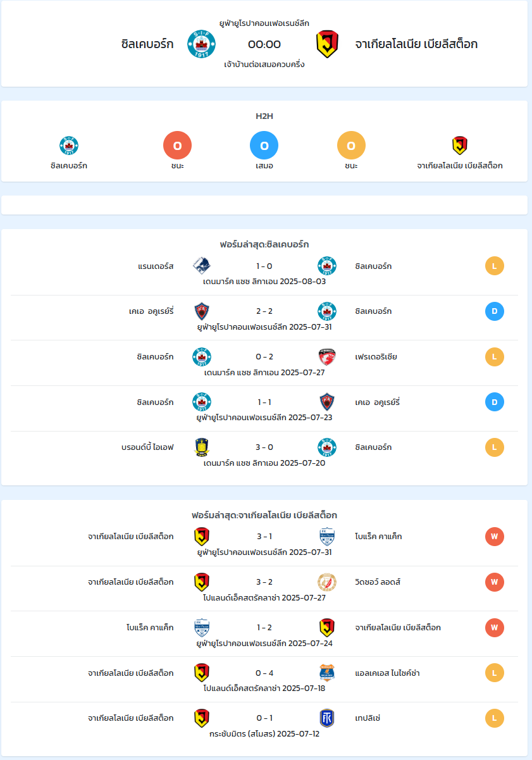The image size is (532, 760).
Task: Click Teplice blue FK crest
Action: coord(327,718)
